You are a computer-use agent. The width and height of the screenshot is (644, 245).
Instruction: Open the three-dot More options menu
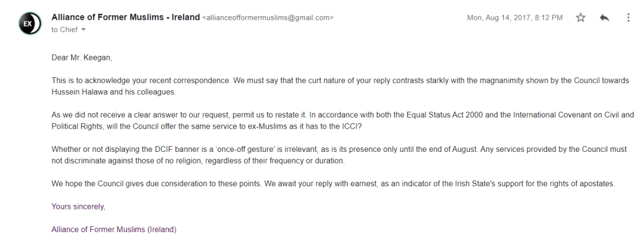coord(628,18)
